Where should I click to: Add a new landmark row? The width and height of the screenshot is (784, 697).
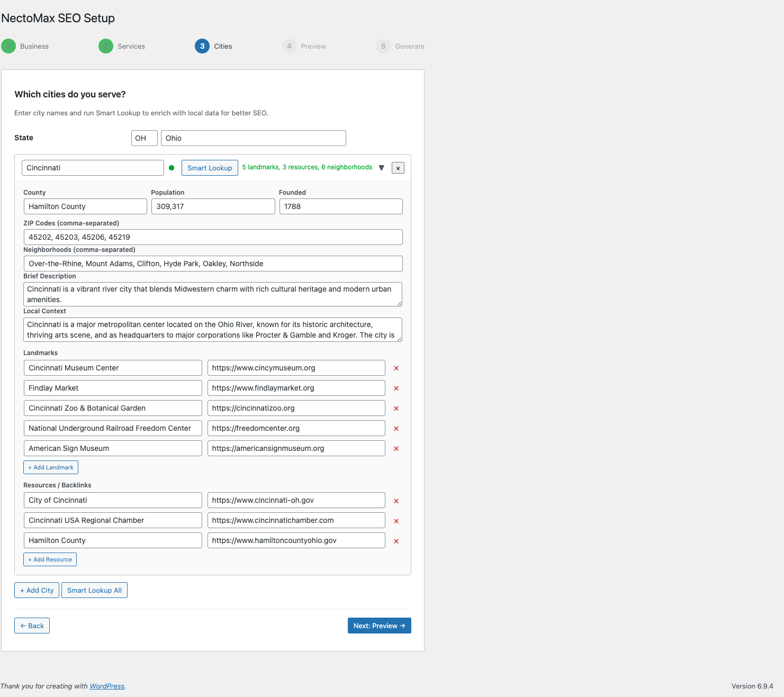(x=50, y=467)
